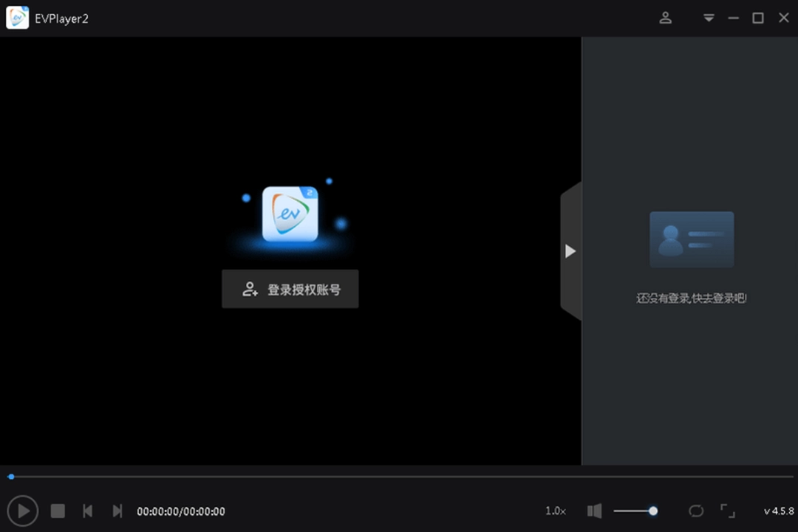The width and height of the screenshot is (798, 532).
Task: Open playback speed options via 1.0x
Action: point(555,511)
